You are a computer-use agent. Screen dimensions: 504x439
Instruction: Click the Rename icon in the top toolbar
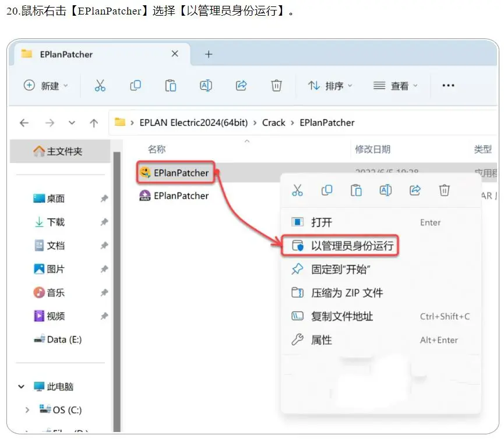(206, 86)
